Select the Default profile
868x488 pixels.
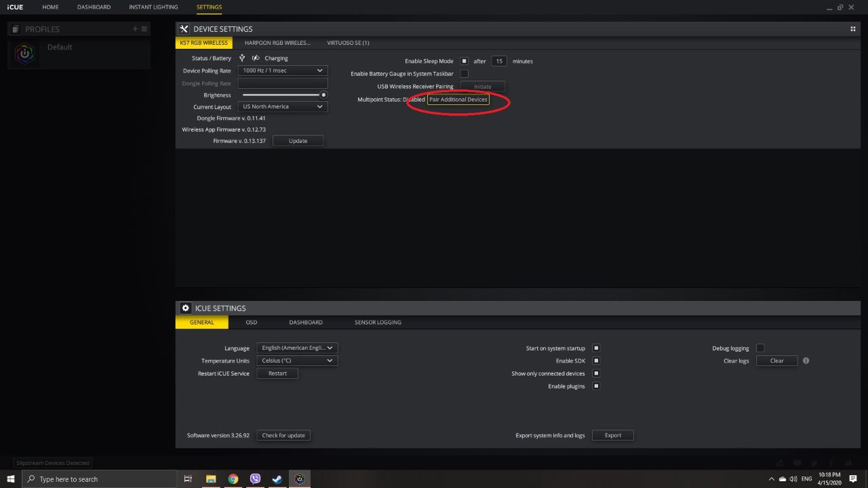79,54
